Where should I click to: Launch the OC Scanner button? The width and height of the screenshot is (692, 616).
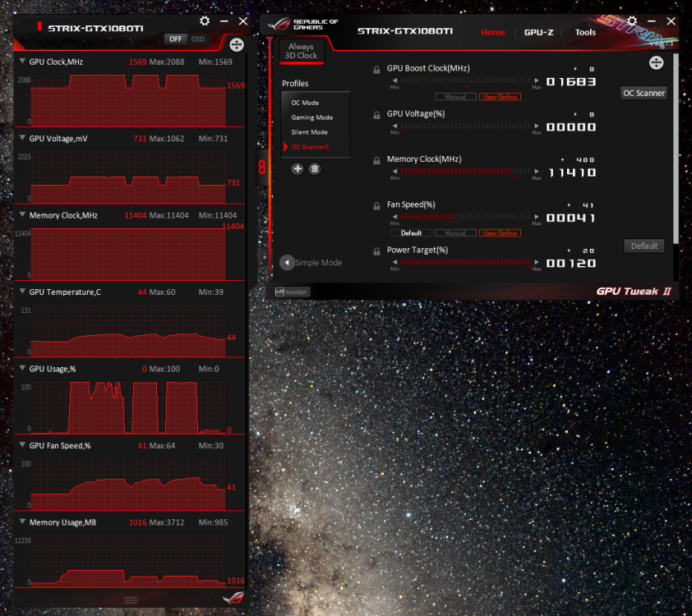point(644,93)
